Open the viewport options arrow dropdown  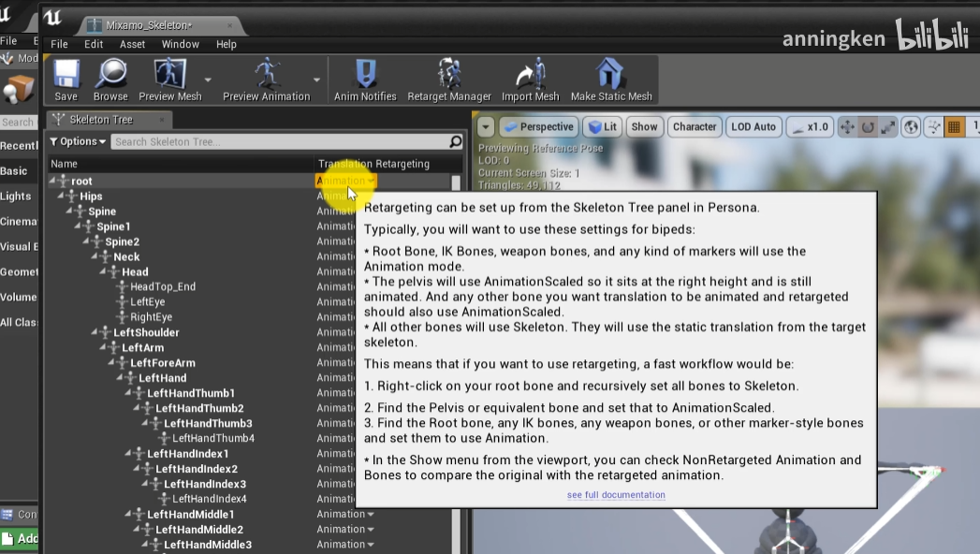(x=486, y=126)
